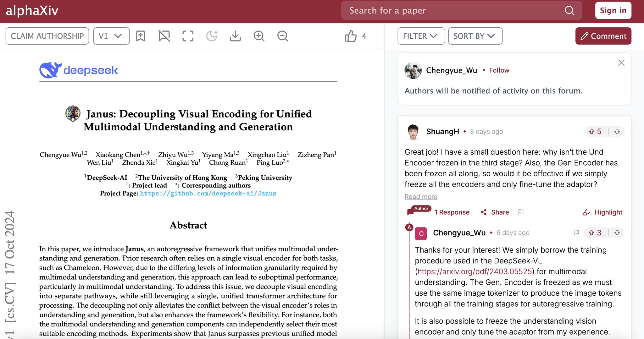Zoom out of the paper
644x339 pixels.
pos(282,36)
